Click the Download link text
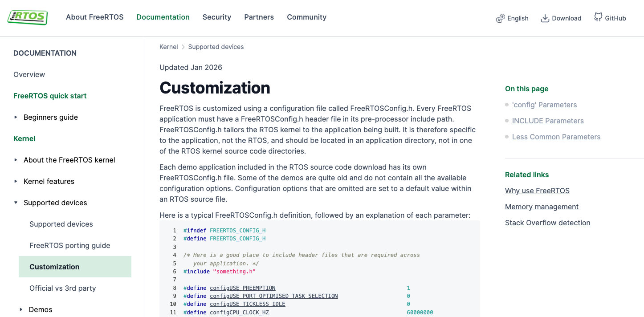 coord(567,18)
